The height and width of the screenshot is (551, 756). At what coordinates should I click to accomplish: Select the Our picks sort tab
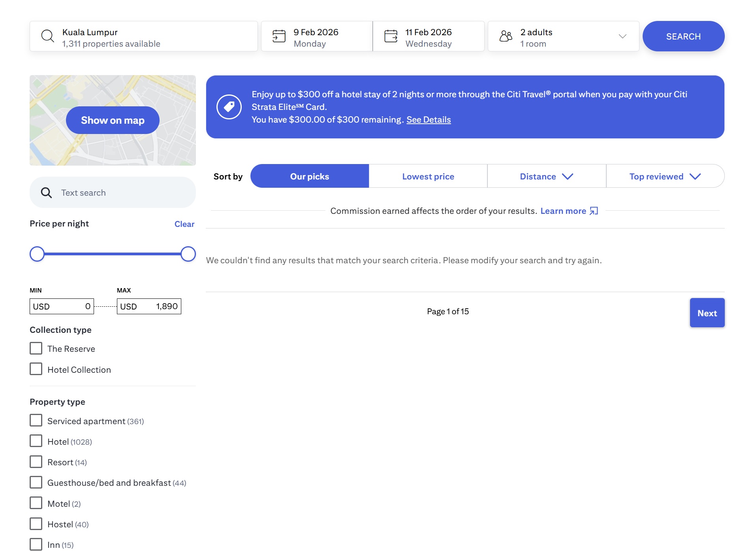(309, 176)
